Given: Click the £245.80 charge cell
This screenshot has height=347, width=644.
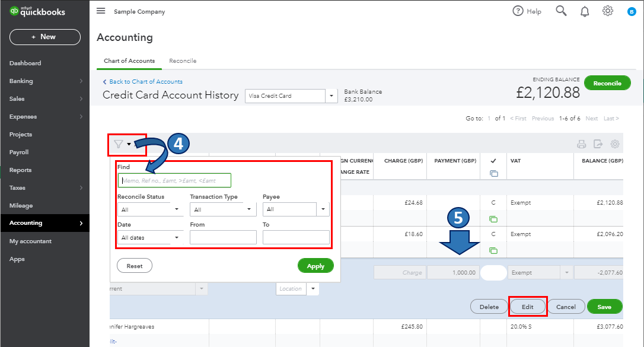Looking at the screenshot, I should (412, 326).
